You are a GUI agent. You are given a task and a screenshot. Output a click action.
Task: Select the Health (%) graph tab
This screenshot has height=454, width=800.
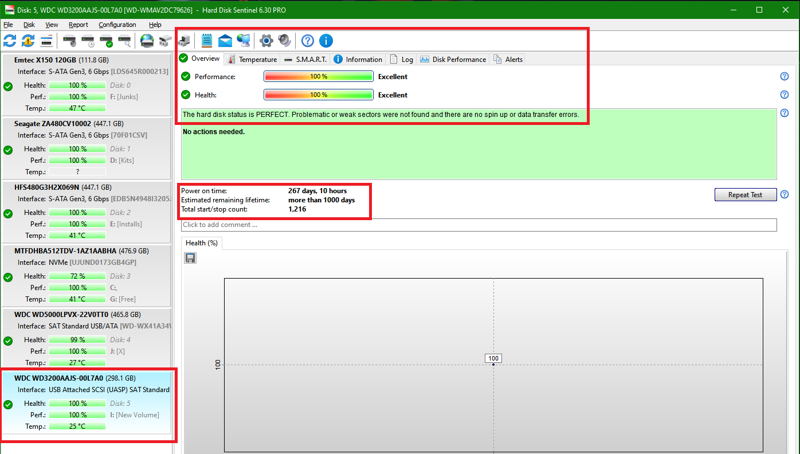pyautogui.click(x=202, y=243)
